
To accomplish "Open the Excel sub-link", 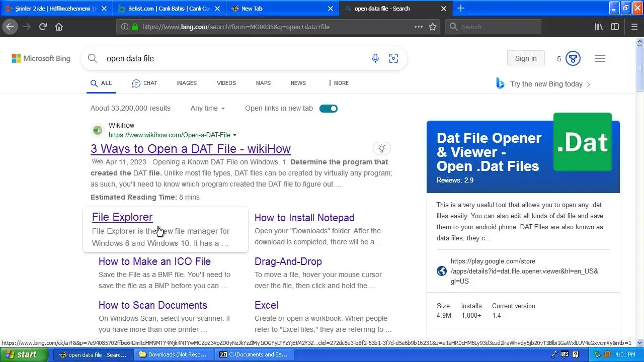I will [266, 305].
